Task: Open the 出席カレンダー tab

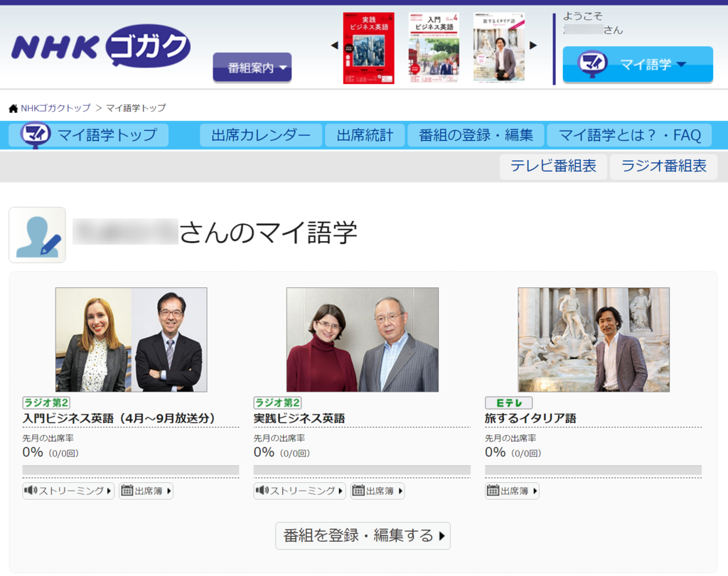Action: point(260,135)
